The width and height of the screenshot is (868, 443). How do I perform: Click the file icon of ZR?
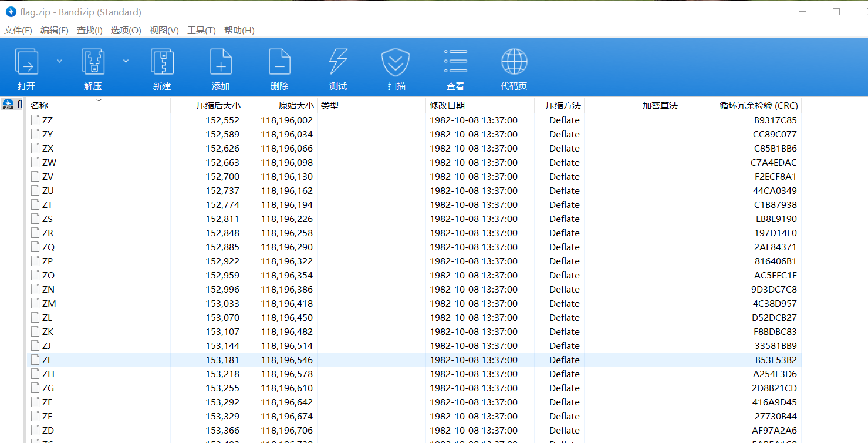tap(36, 233)
